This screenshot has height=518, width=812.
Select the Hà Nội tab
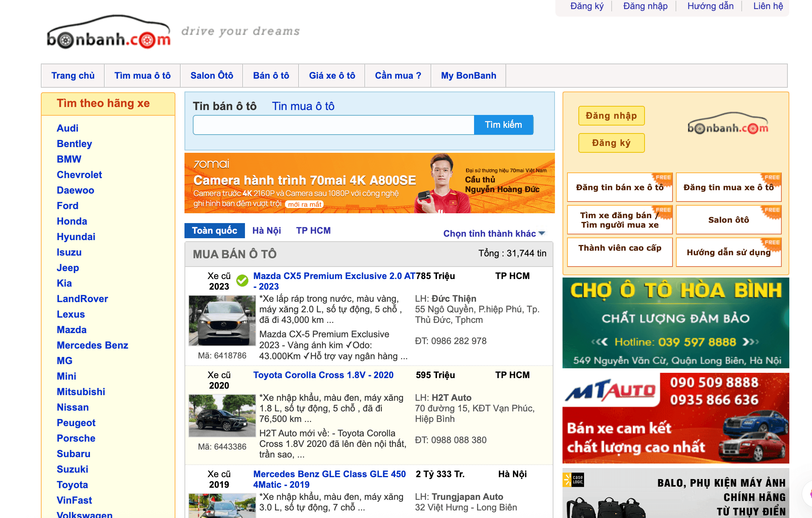267,231
